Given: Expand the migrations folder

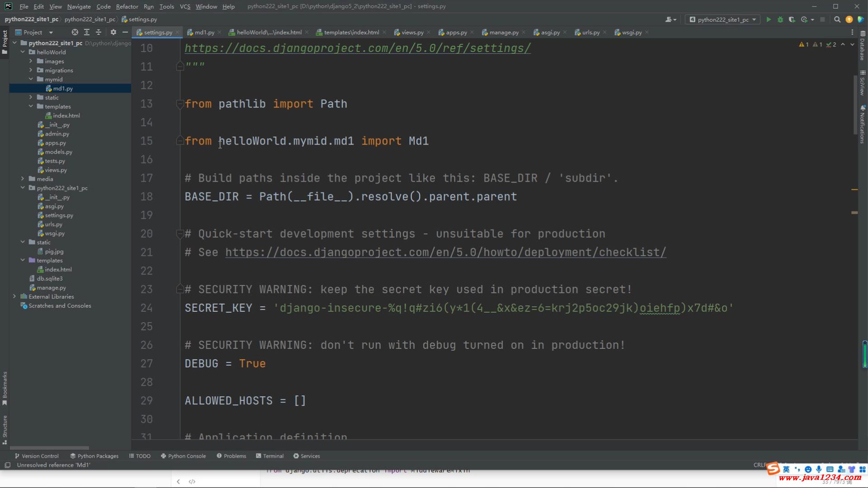Looking at the screenshot, I should point(31,70).
